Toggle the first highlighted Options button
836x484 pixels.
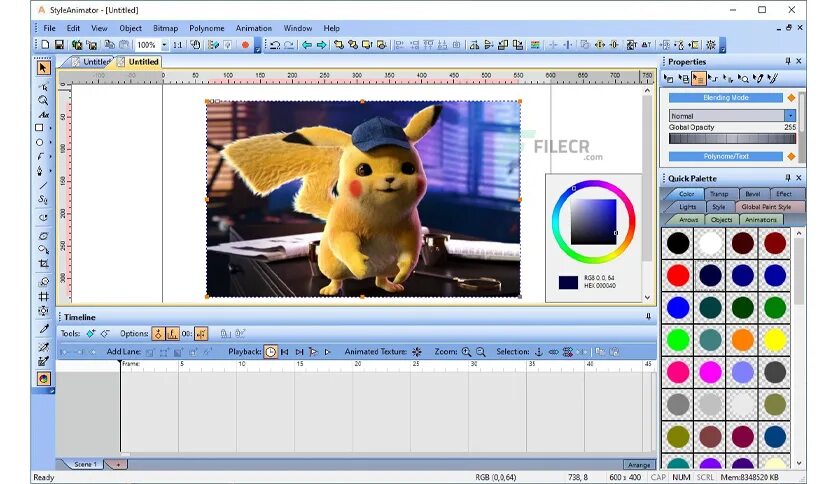(x=158, y=334)
